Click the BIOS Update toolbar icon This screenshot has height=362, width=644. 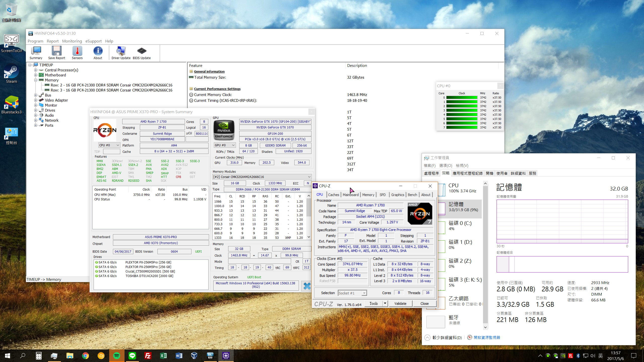(x=142, y=53)
